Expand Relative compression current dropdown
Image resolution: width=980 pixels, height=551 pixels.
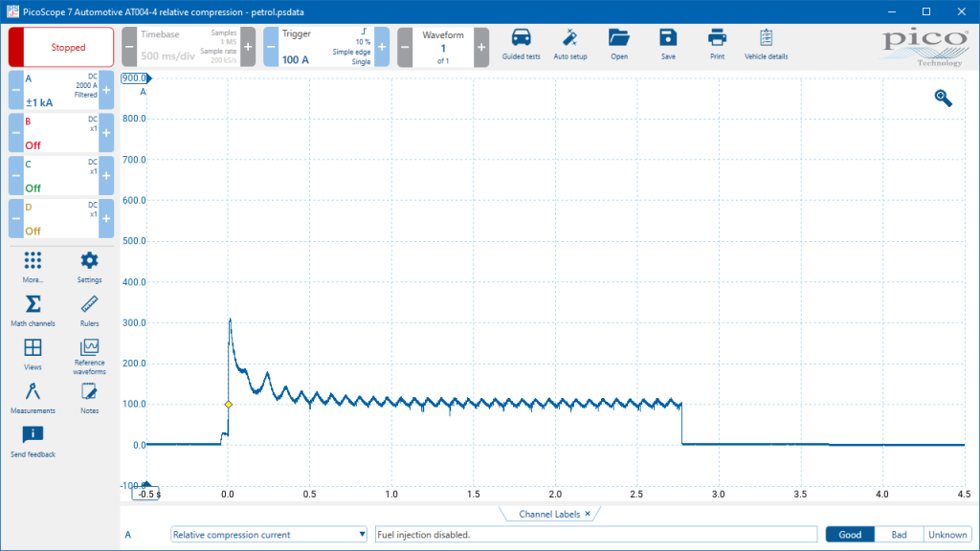[x=269, y=535]
